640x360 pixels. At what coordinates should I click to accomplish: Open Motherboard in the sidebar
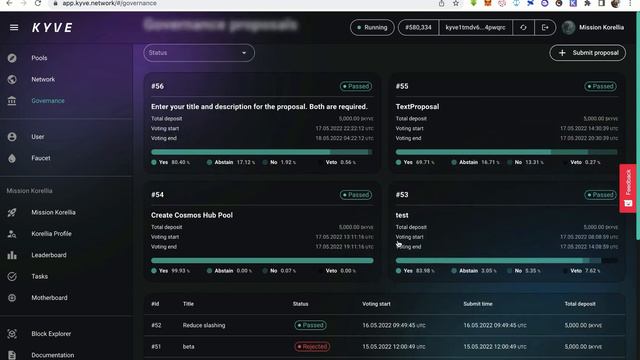[x=49, y=298]
